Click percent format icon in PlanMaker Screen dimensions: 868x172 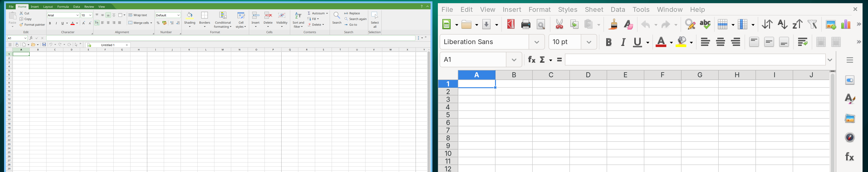pyautogui.click(x=158, y=23)
